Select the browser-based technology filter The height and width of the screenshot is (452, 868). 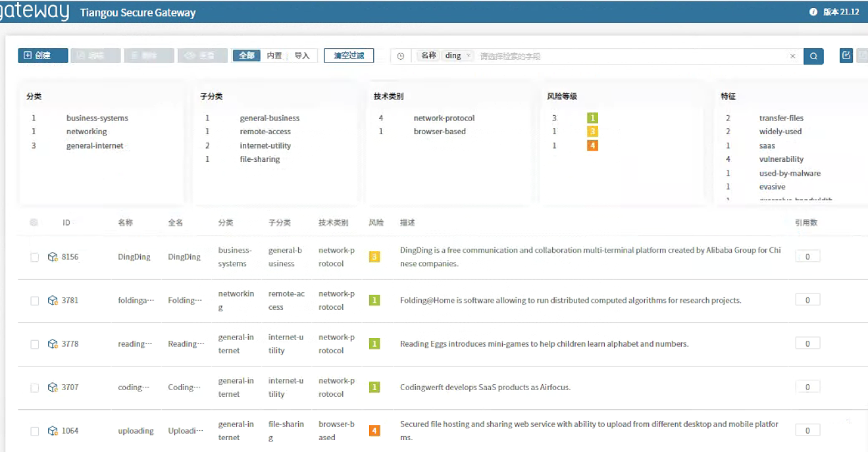tap(439, 132)
